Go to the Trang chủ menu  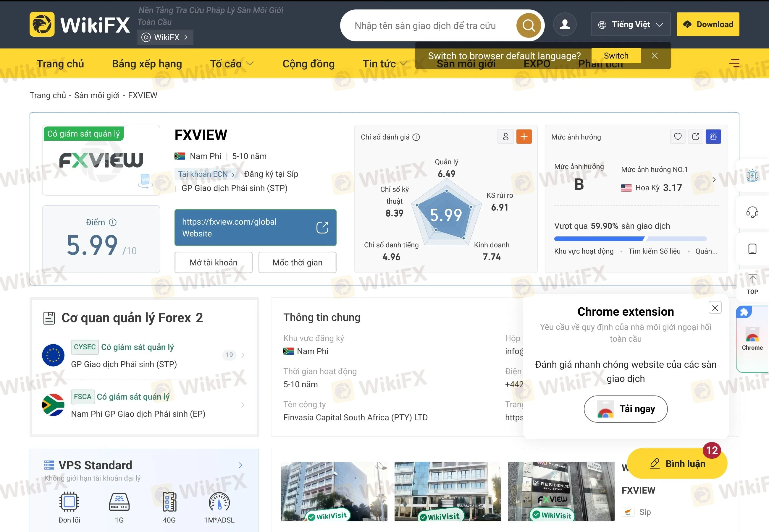tap(60, 63)
